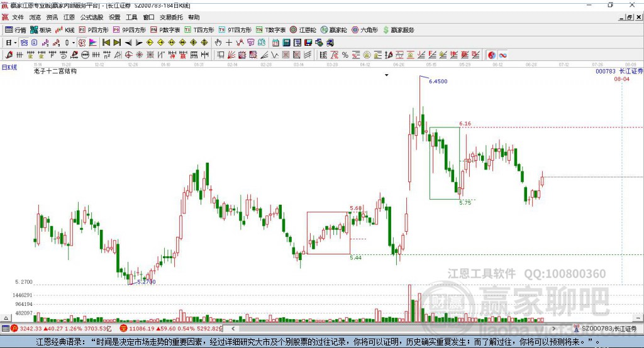644x348 pixels.
Task: Open 赢家服务 with dollar icon
Action: tap(399, 30)
